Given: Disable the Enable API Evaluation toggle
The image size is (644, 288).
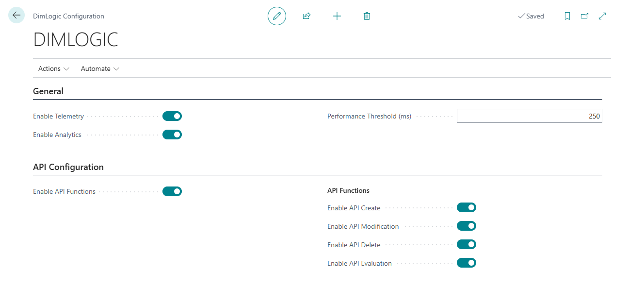Looking at the screenshot, I should point(467,263).
